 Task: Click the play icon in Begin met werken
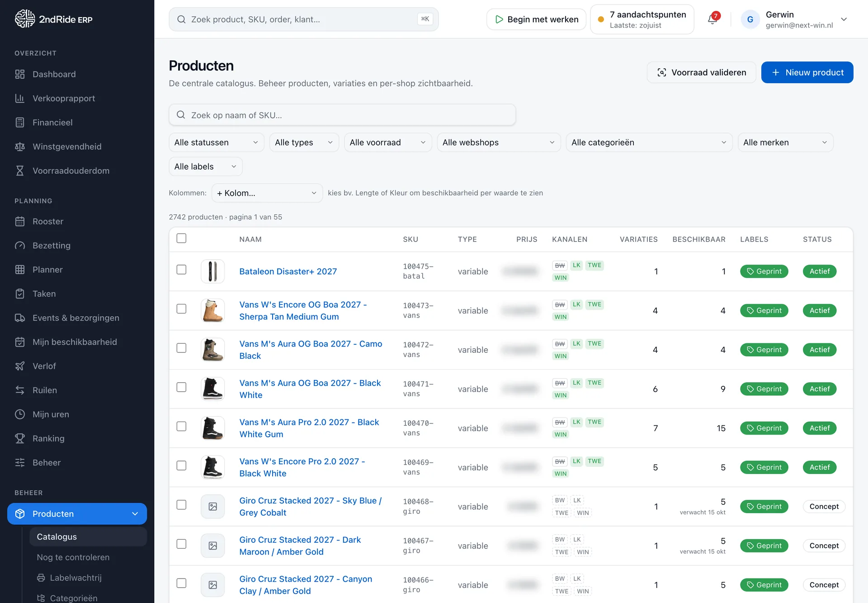click(499, 19)
